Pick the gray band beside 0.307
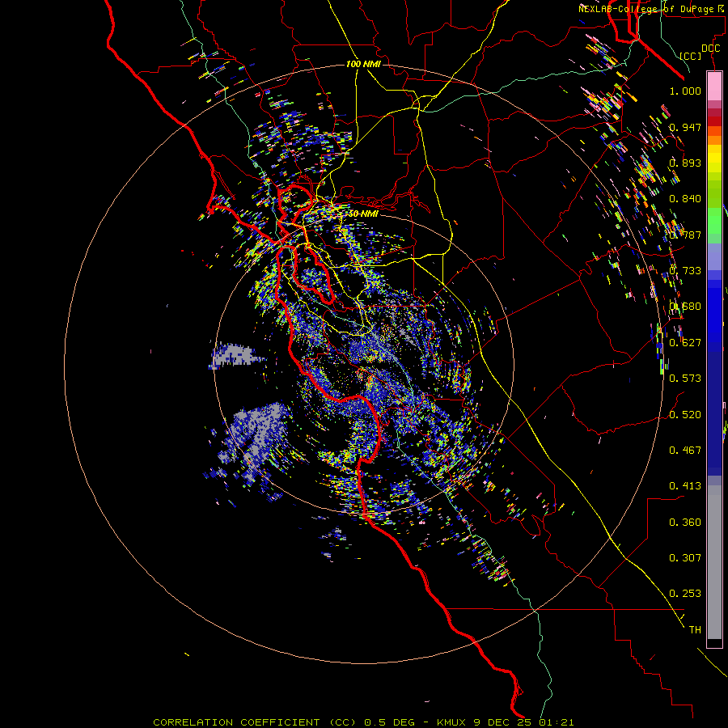The image size is (728, 728). [714, 562]
